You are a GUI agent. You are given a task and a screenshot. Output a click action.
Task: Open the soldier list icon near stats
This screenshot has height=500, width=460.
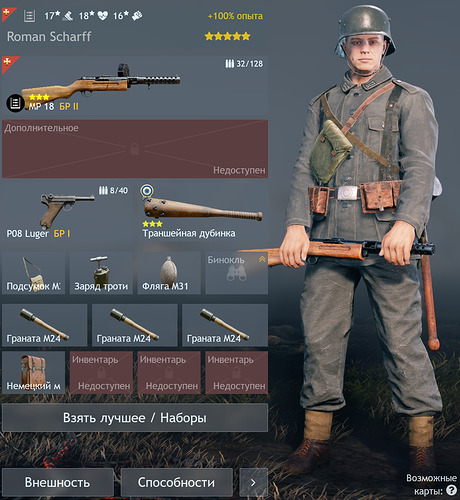[x=29, y=16]
